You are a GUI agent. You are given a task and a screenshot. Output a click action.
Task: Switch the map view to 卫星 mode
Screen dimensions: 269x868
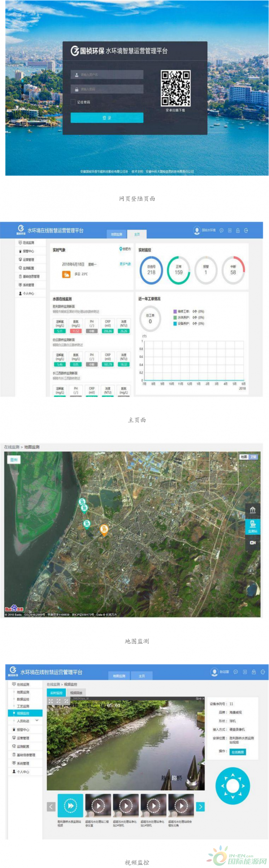click(x=253, y=457)
